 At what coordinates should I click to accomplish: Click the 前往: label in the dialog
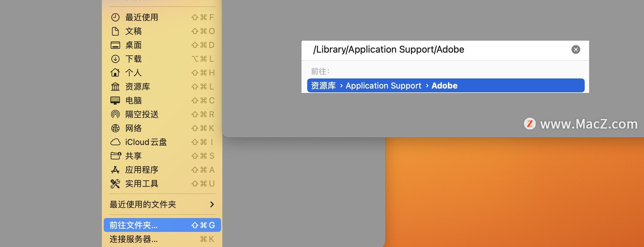pos(320,71)
